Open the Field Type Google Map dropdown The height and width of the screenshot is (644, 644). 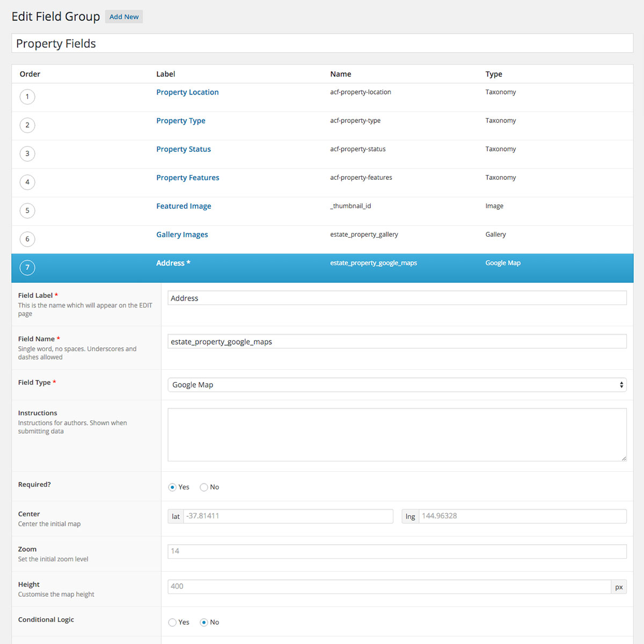point(397,385)
